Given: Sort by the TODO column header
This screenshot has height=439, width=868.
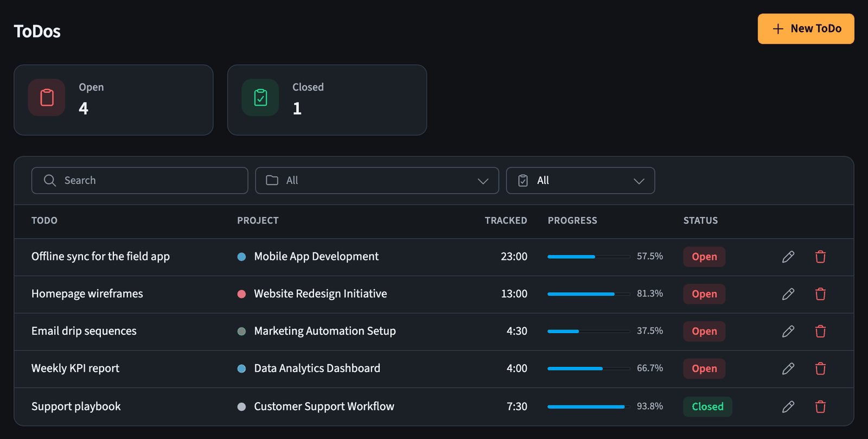Looking at the screenshot, I should coord(44,221).
